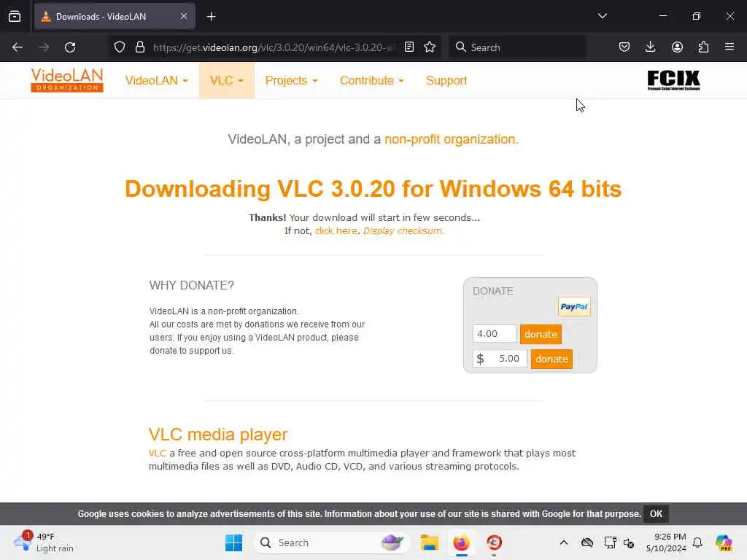Open the Copilot preview taskbar icon
This screenshot has width=747, height=560.
(724, 542)
